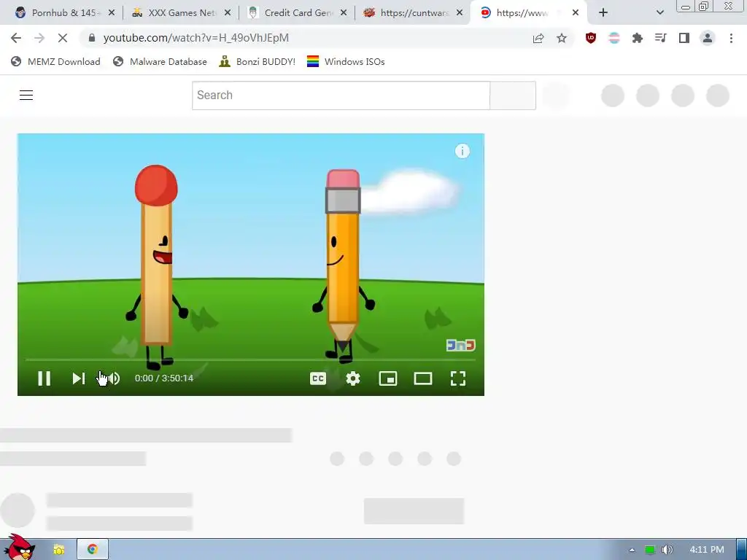Bookmark this page with the star
747x560 pixels.
tap(562, 38)
